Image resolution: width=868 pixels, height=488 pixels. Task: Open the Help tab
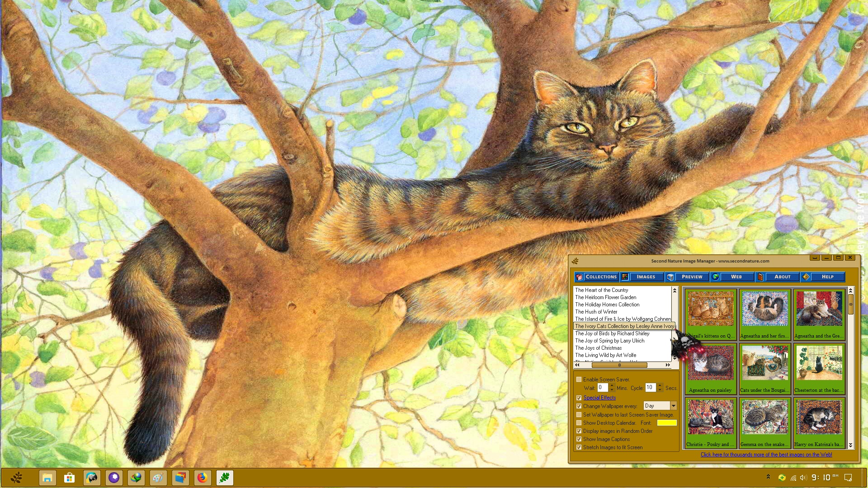point(822,277)
